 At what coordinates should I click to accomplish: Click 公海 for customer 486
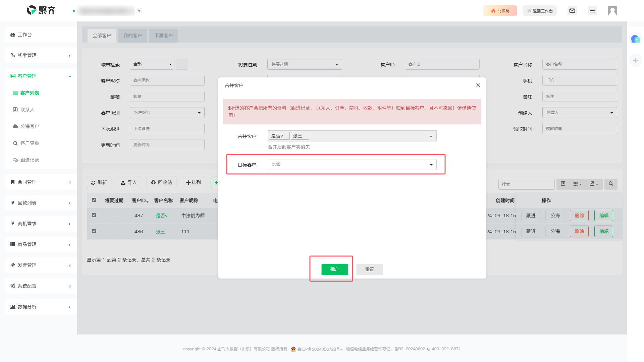[x=555, y=231]
